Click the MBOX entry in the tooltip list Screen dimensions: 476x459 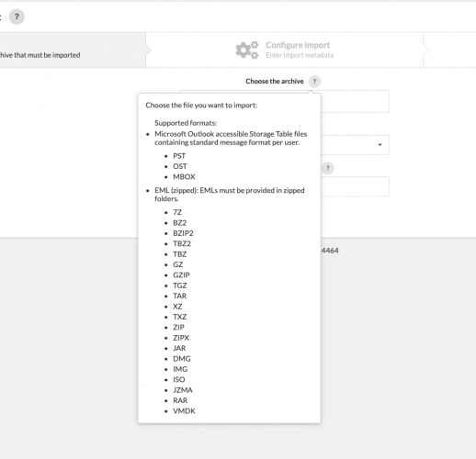(184, 177)
